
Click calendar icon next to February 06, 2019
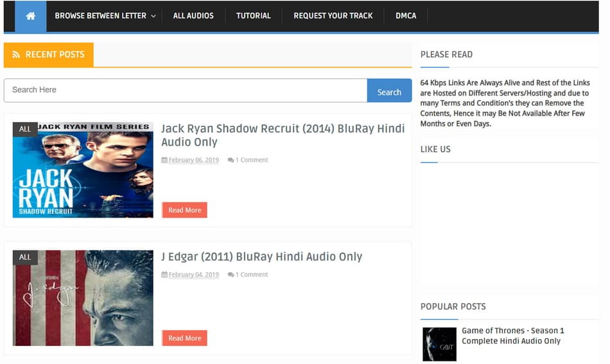[x=164, y=160]
